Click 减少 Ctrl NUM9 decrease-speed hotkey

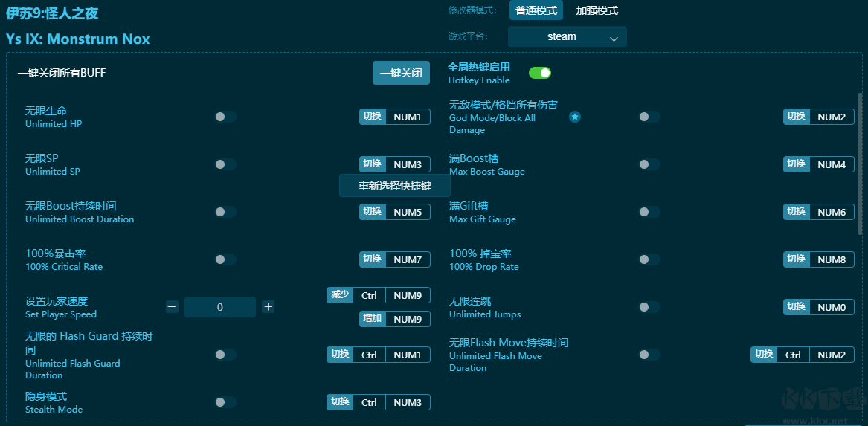pyautogui.click(x=378, y=295)
